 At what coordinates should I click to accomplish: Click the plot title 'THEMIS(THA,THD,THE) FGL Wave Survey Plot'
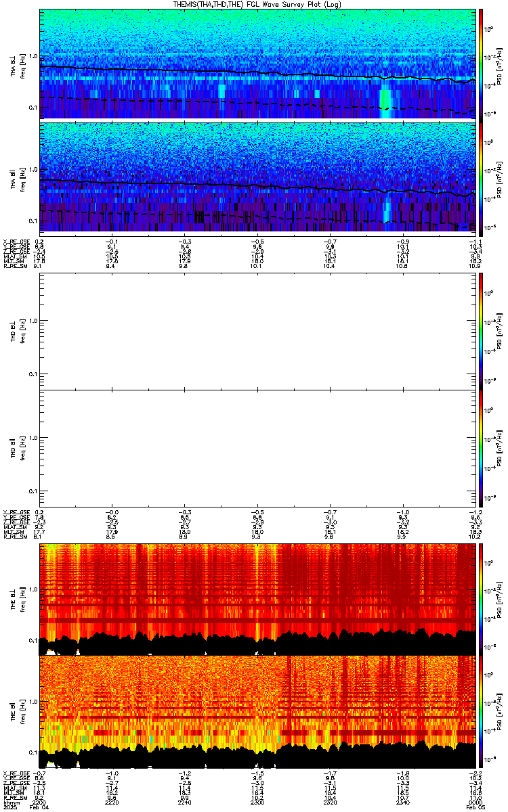coord(257,4)
